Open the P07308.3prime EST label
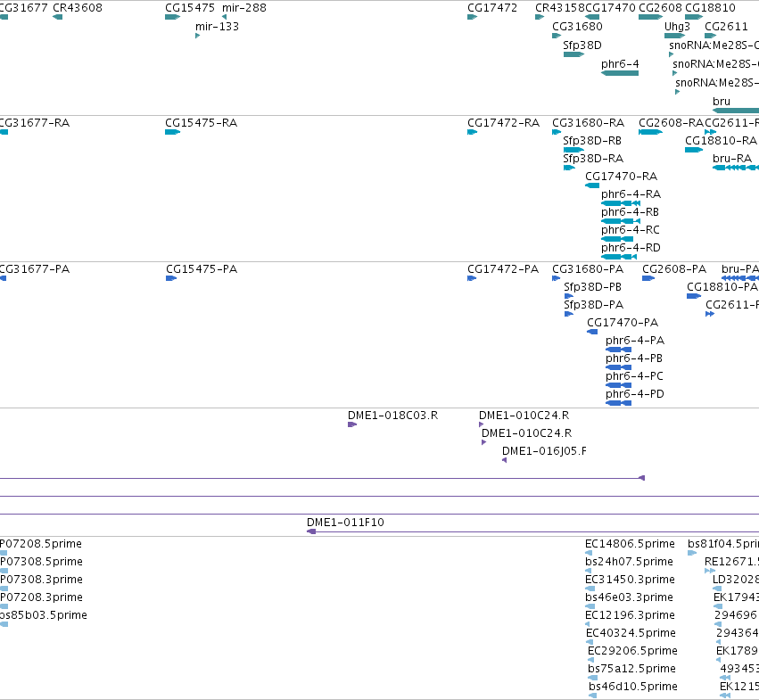Image resolution: width=759 pixels, height=700 pixels. (42, 580)
